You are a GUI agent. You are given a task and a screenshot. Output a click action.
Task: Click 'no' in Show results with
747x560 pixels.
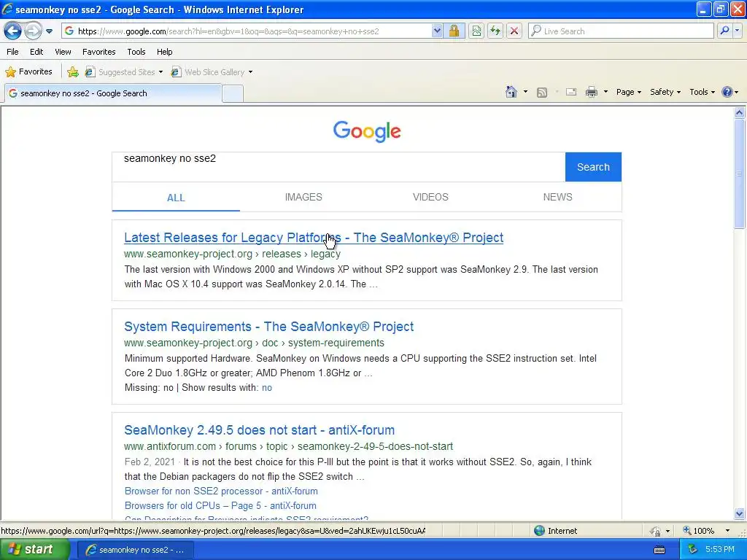(267, 388)
